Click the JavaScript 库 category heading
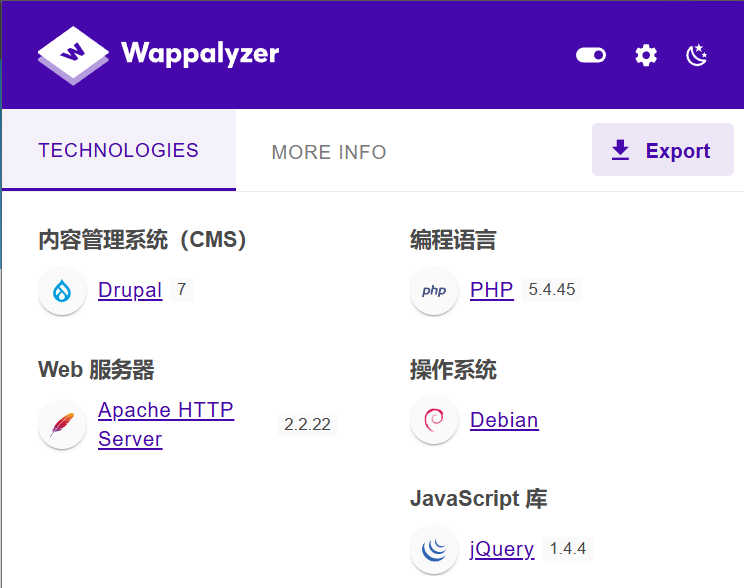 (x=479, y=499)
